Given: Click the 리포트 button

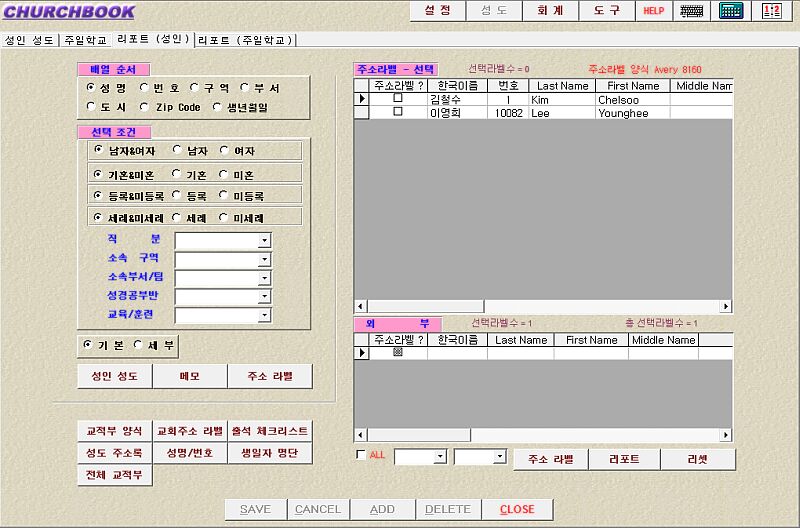Looking at the screenshot, I should [x=624, y=459].
